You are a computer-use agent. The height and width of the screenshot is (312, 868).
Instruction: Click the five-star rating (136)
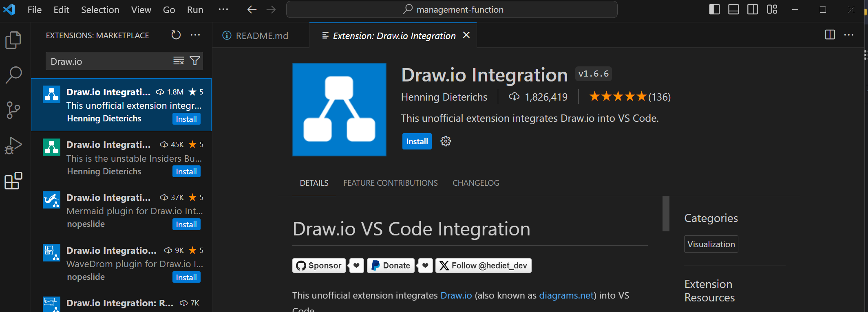coord(630,97)
